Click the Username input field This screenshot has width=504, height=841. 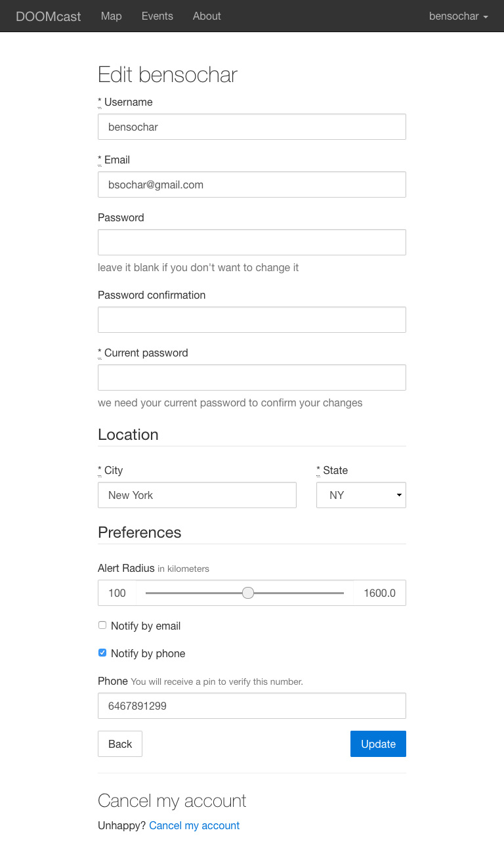tap(251, 127)
